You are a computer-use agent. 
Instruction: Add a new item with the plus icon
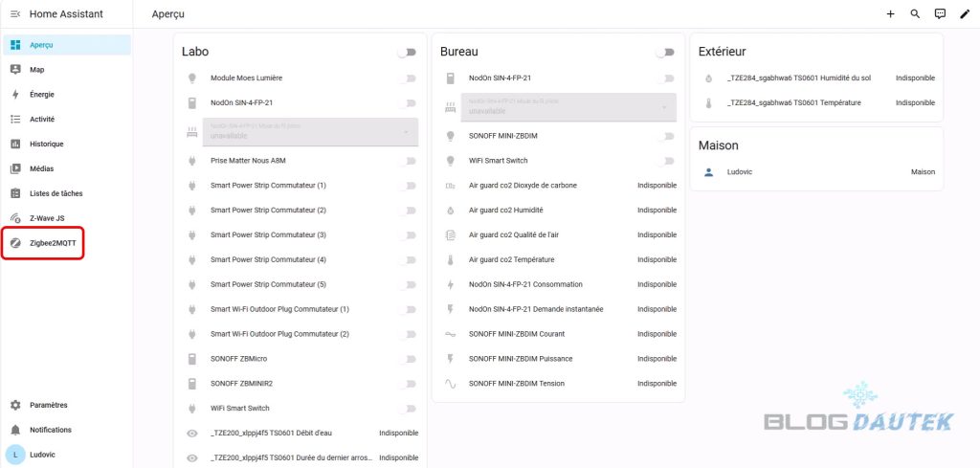[891, 13]
